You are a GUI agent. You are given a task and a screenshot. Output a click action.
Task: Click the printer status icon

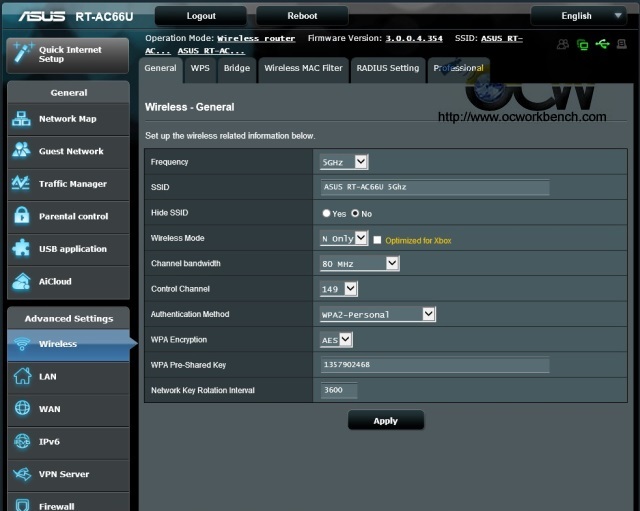(622, 44)
